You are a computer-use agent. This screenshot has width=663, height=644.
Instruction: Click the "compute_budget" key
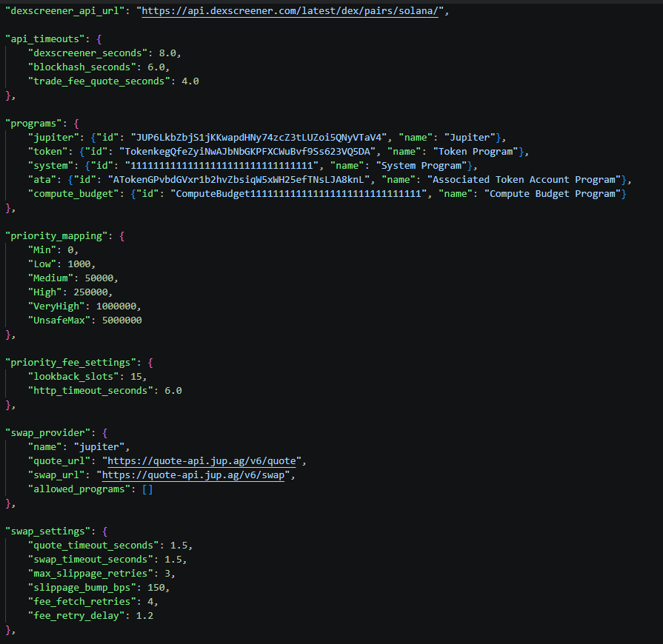point(73,194)
